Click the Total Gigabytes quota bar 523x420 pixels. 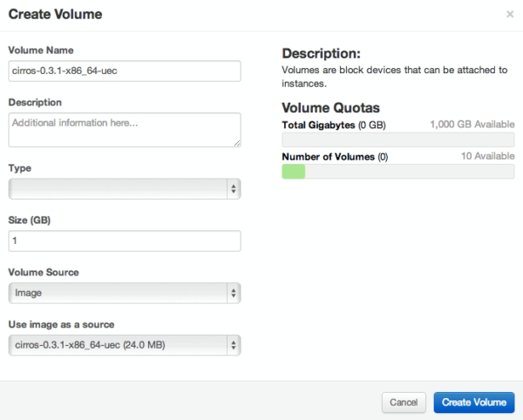point(398,139)
